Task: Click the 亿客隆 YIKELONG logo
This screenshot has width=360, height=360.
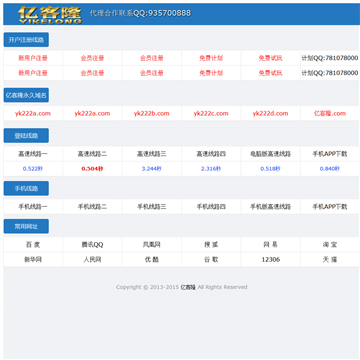Action: pos(50,15)
